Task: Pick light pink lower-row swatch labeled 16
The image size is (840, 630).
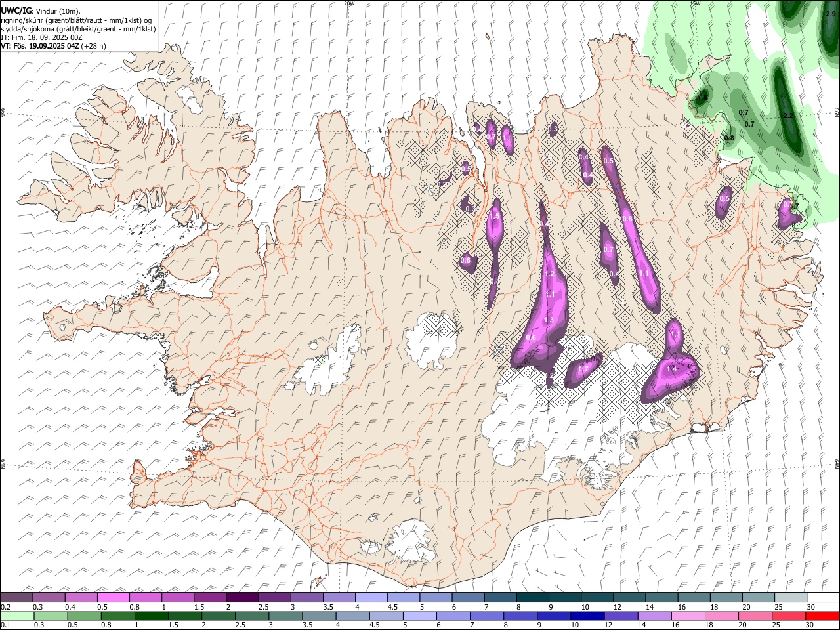Action: pos(689,616)
